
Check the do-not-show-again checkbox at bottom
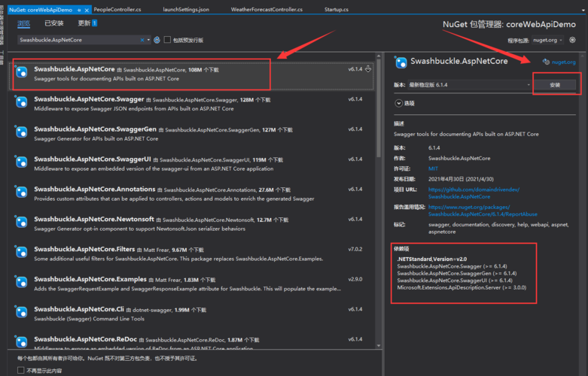point(20,370)
